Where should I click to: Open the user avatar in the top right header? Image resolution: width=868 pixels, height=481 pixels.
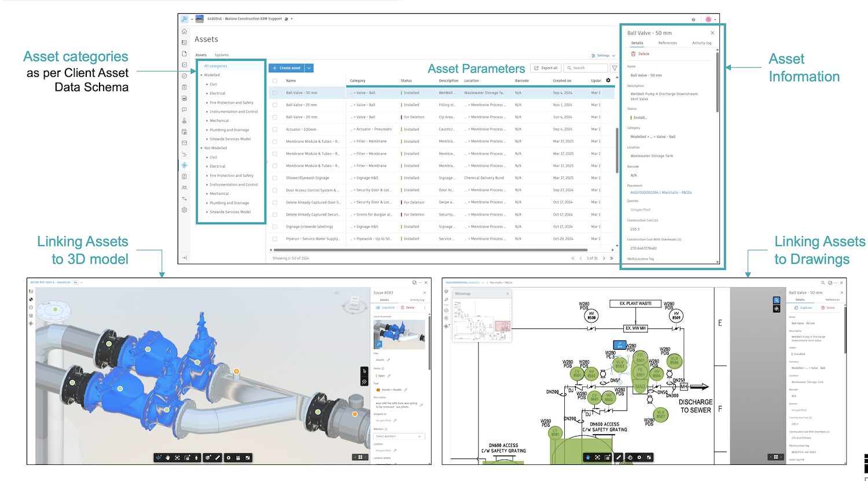pos(708,20)
